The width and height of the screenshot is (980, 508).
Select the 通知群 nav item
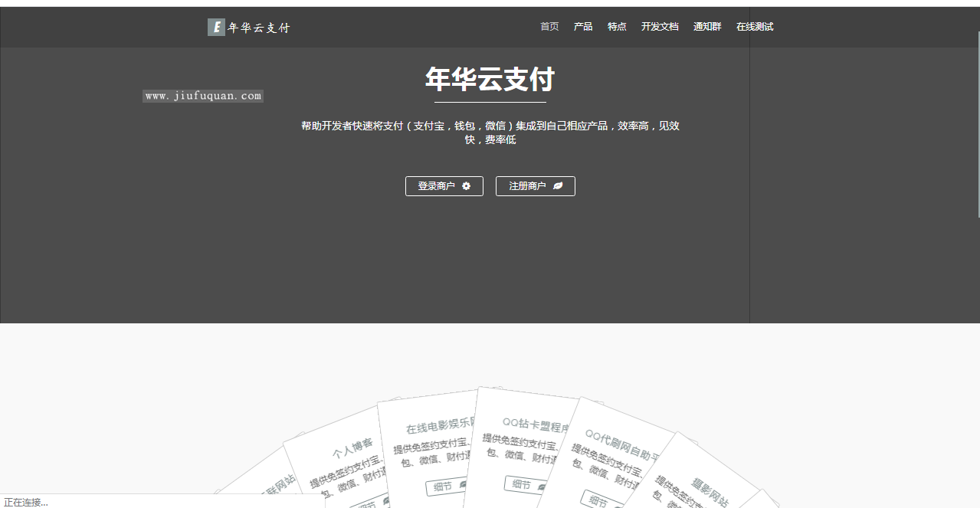pyautogui.click(x=707, y=27)
